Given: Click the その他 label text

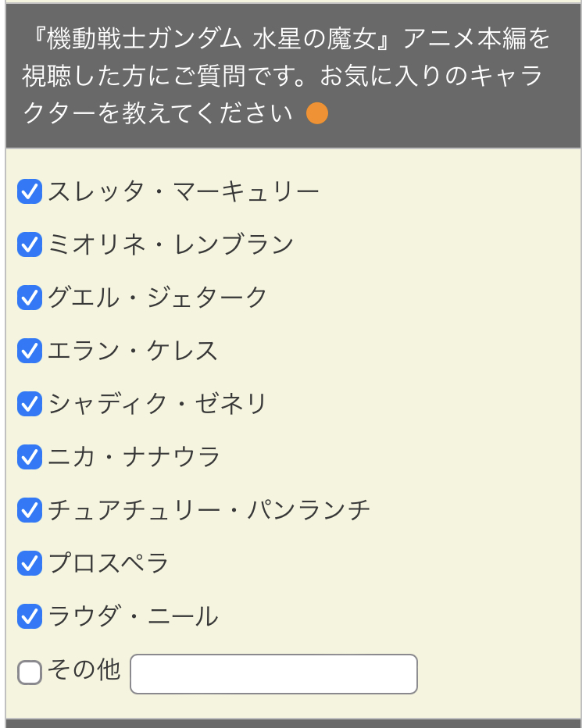Looking at the screenshot, I should click(x=84, y=669).
